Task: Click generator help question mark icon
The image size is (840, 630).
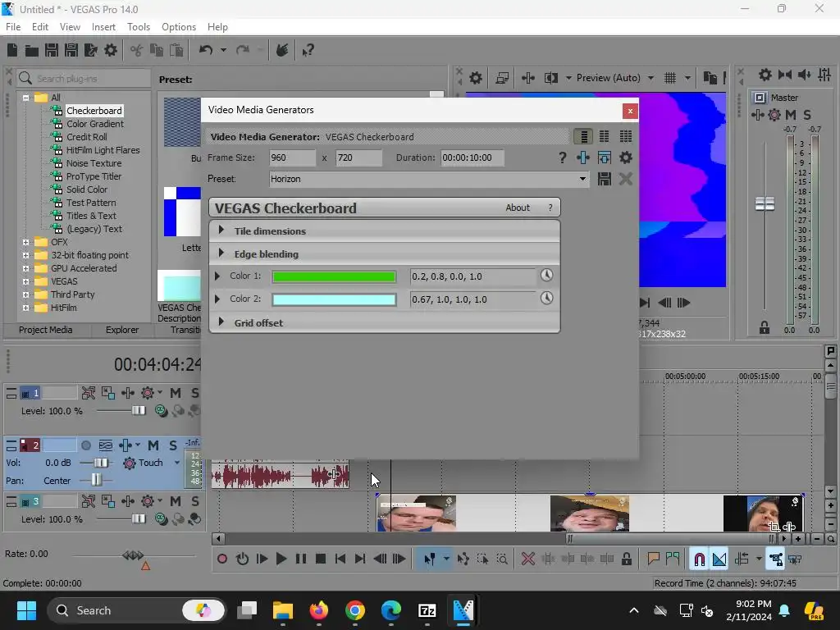Action: [x=562, y=157]
